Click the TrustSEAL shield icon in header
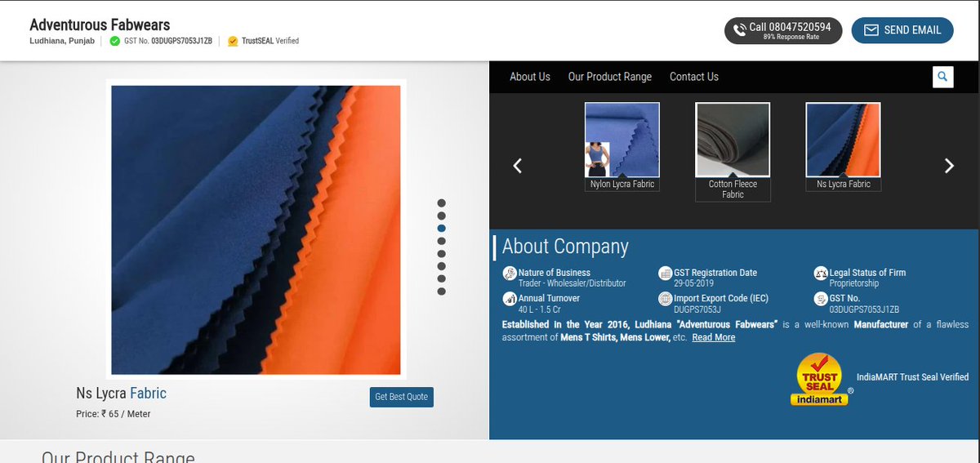The width and height of the screenshot is (980, 463). coord(233,41)
